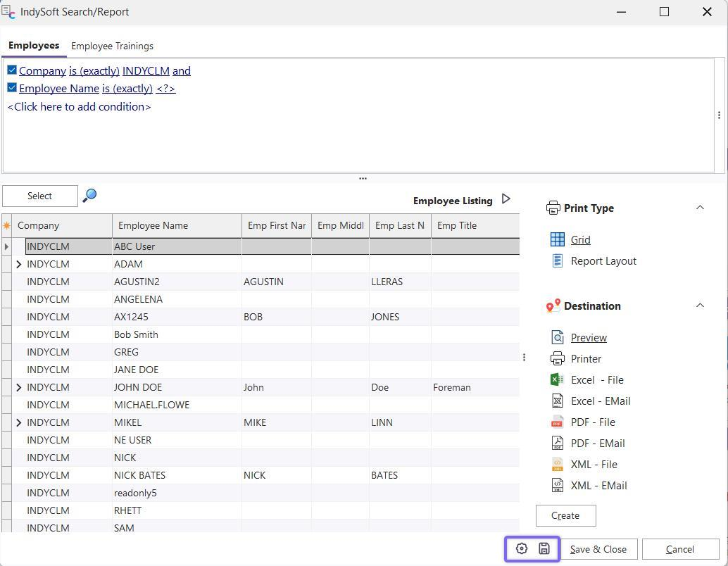Click the Save & Close button
The width and height of the screenshot is (728, 566).
[x=598, y=550]
